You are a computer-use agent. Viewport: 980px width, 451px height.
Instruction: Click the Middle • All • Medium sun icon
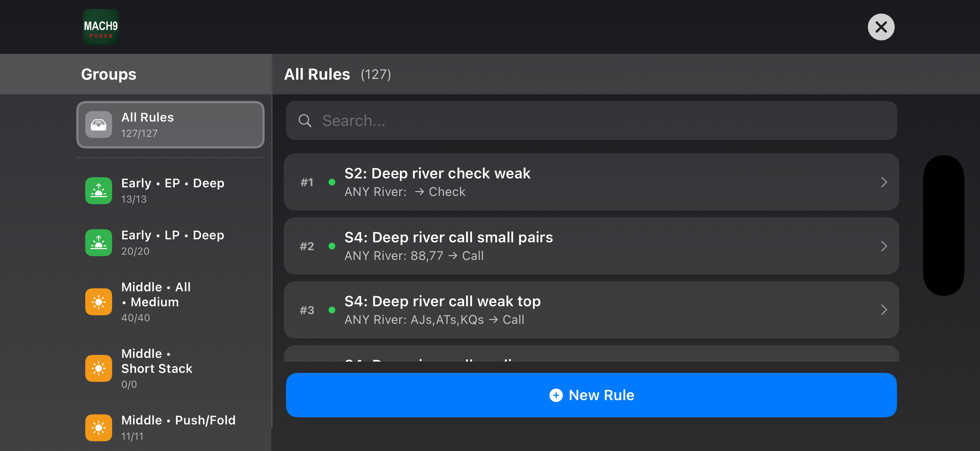99,301
